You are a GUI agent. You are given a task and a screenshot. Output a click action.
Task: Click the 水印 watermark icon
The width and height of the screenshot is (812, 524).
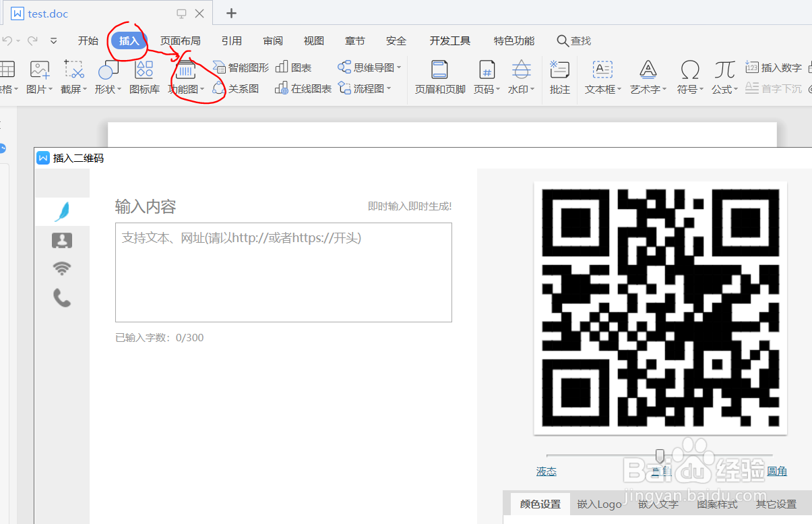[521, 69]
